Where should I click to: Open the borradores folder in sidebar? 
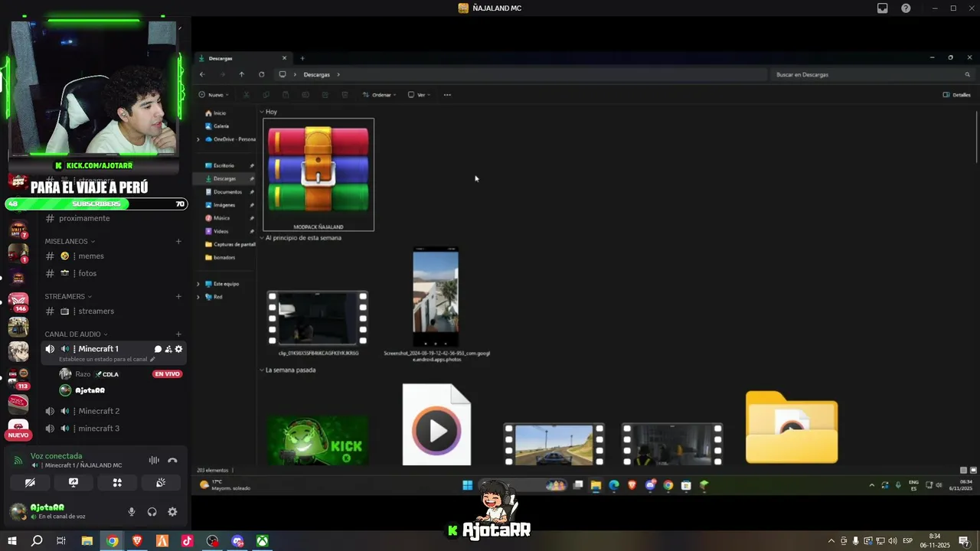tap(220, 257)
